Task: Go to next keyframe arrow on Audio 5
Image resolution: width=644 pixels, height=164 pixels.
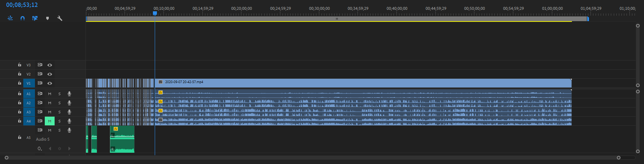Action: click(70, 148)
